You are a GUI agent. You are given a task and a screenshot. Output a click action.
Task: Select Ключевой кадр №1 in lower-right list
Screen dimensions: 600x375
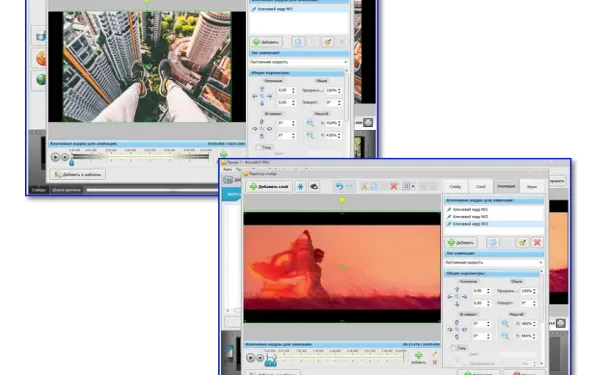coord(494,210)
